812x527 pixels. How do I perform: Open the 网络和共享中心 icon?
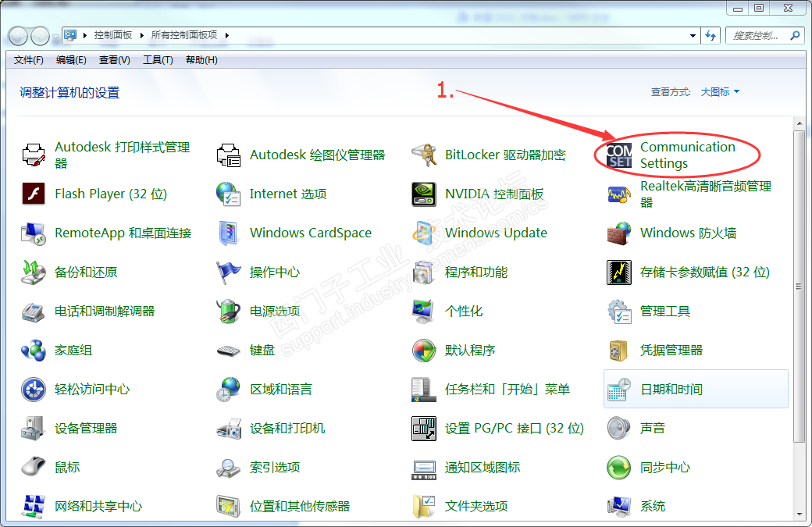34,506
